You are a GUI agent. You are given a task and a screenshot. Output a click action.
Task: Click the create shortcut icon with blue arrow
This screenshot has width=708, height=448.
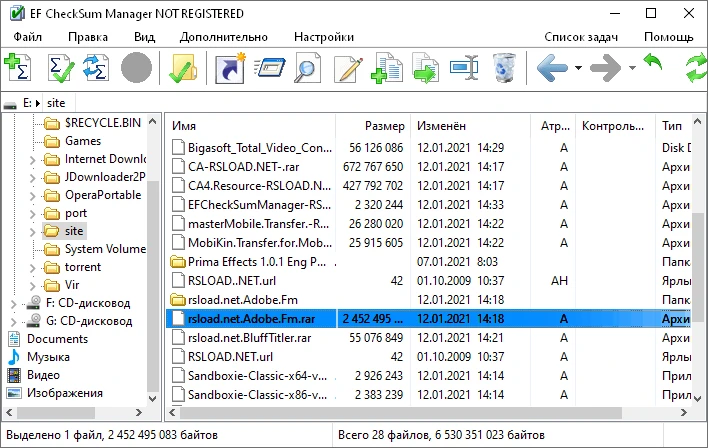click(x=229, y=68)
